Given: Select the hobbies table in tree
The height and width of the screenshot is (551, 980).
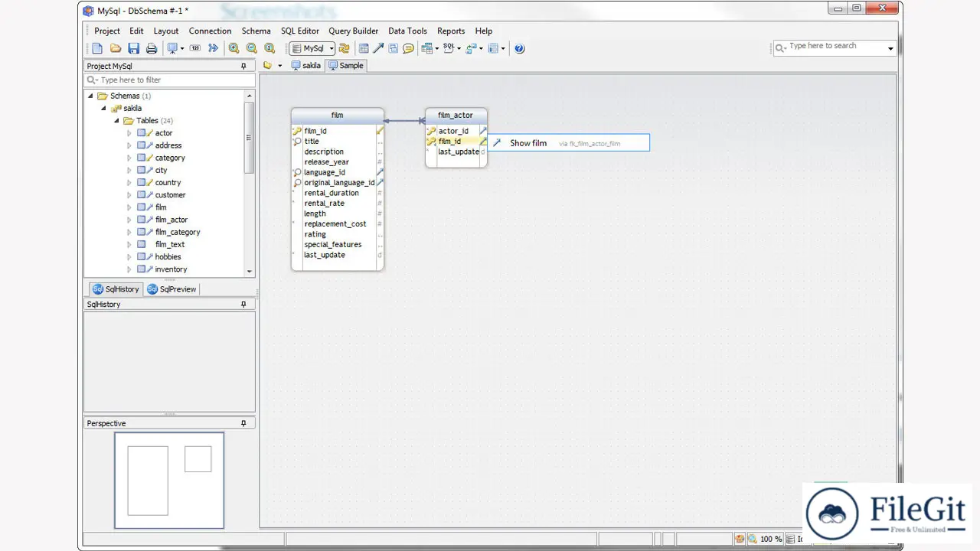Looking at the screenshot, I should (168, 257).
